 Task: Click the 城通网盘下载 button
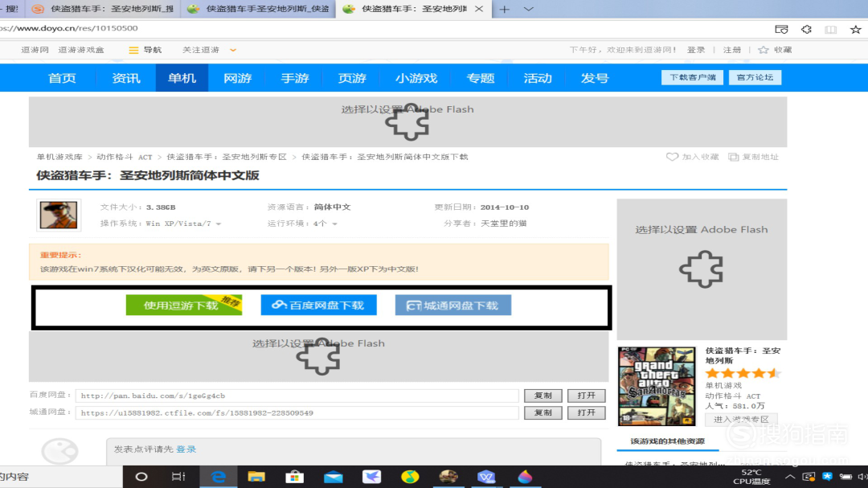click(x=452, y=305)
